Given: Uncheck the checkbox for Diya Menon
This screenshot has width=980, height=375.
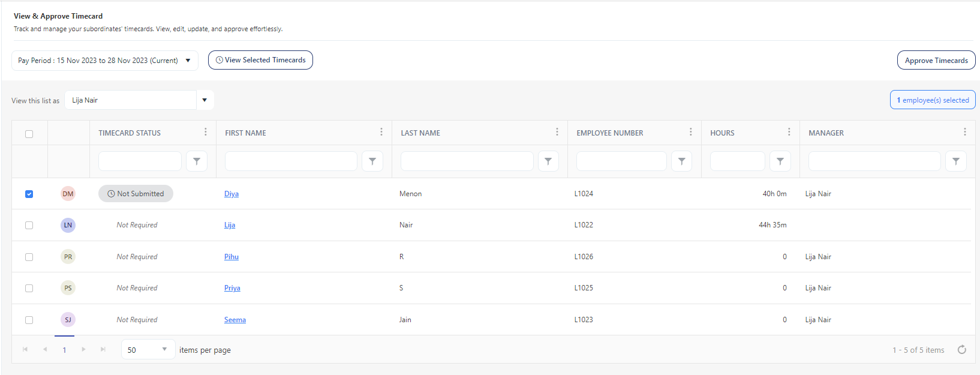Looking at the screenshot, I should pos(29,194).
